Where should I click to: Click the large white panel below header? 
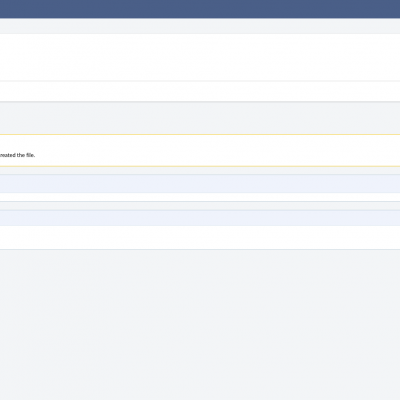tap(200, 57)
